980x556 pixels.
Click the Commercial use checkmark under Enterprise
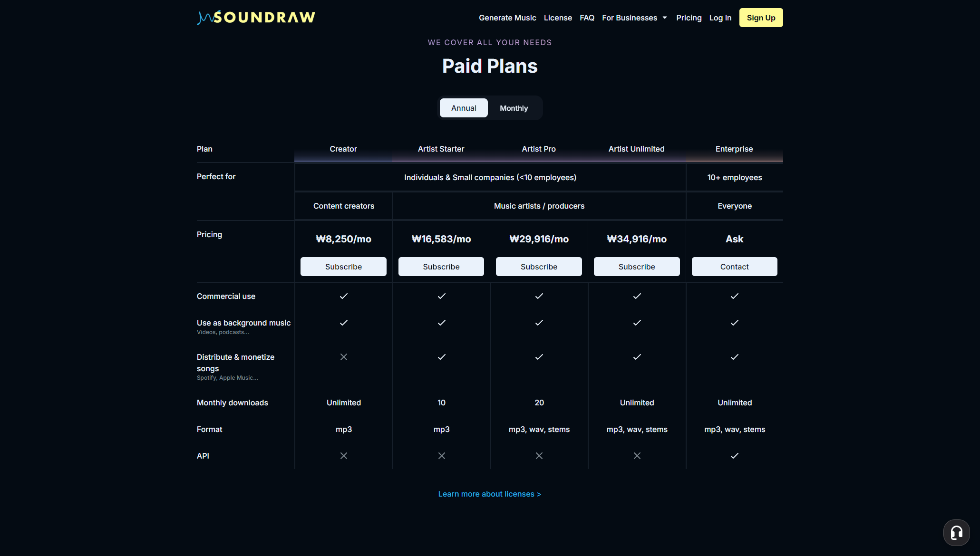(x=734, y=296)
